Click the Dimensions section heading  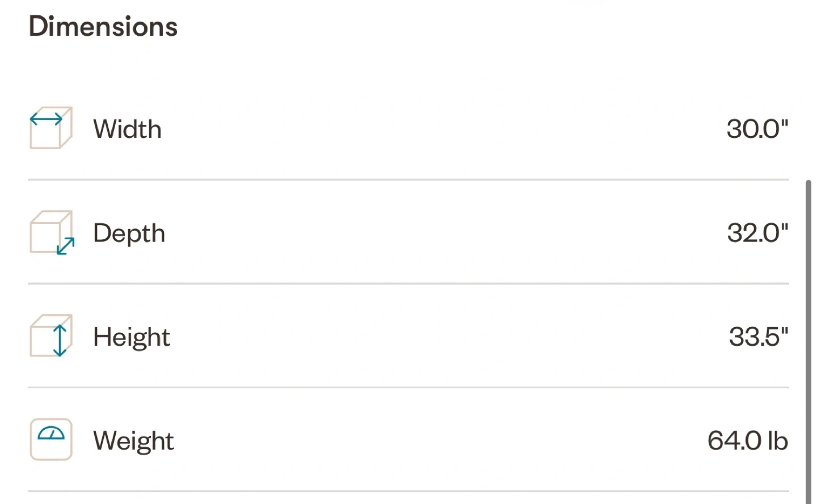tap(103, 27)
